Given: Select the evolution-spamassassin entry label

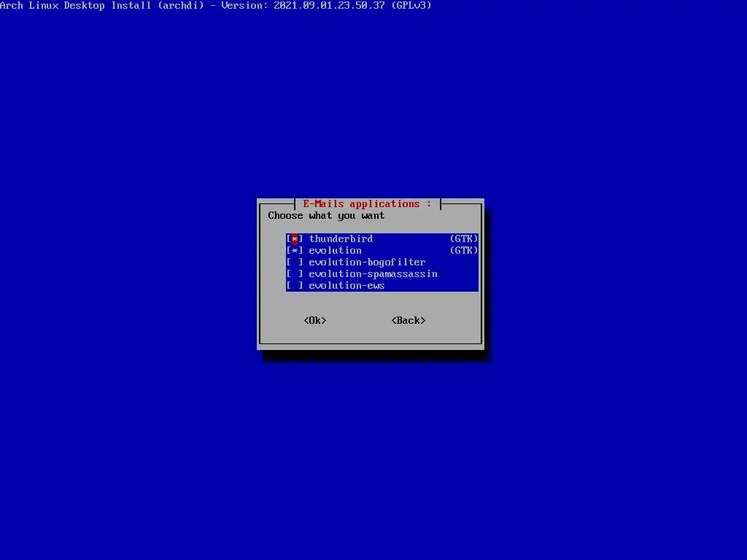Looking at the screenshot, I should (373, 274).
